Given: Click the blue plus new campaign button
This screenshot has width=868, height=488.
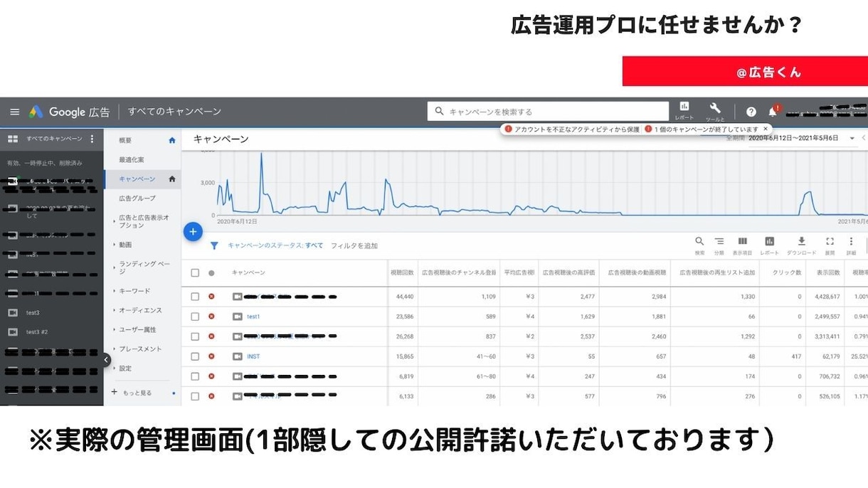Looking at the screenshot, I should coord(193,231).
